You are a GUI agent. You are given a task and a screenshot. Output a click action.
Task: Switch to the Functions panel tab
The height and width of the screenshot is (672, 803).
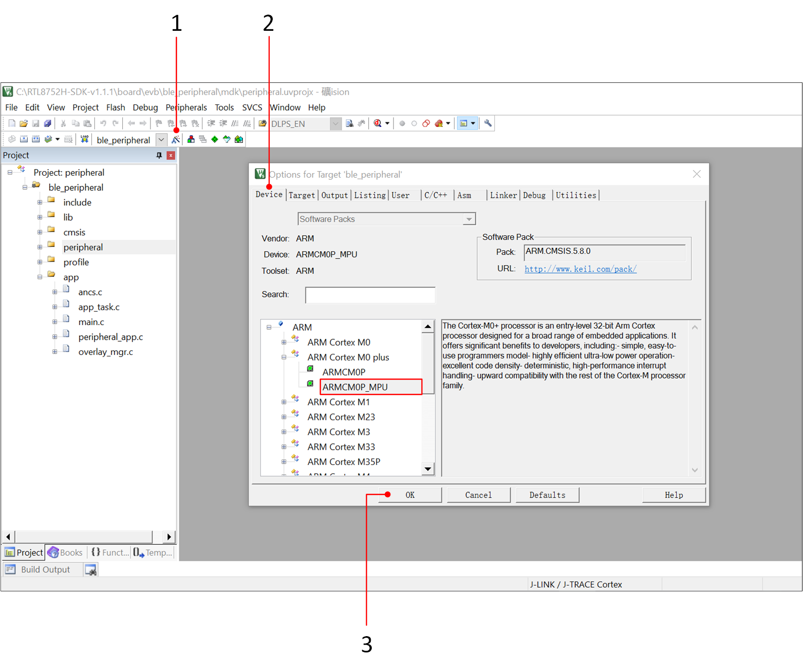[x=110, y=553]
